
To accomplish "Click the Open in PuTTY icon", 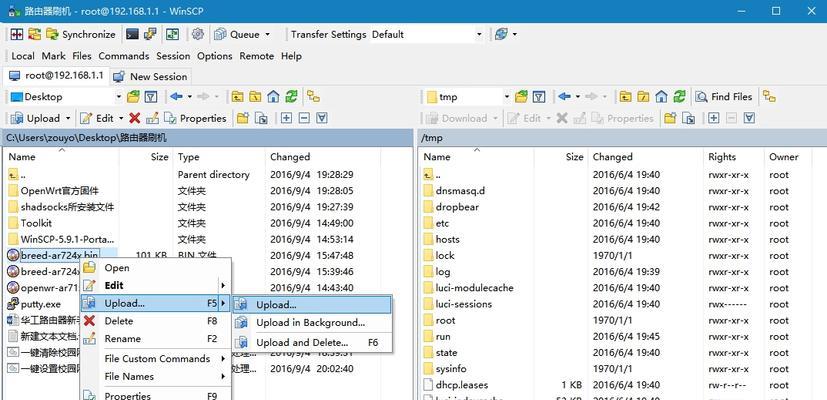I will click(150, 34).
